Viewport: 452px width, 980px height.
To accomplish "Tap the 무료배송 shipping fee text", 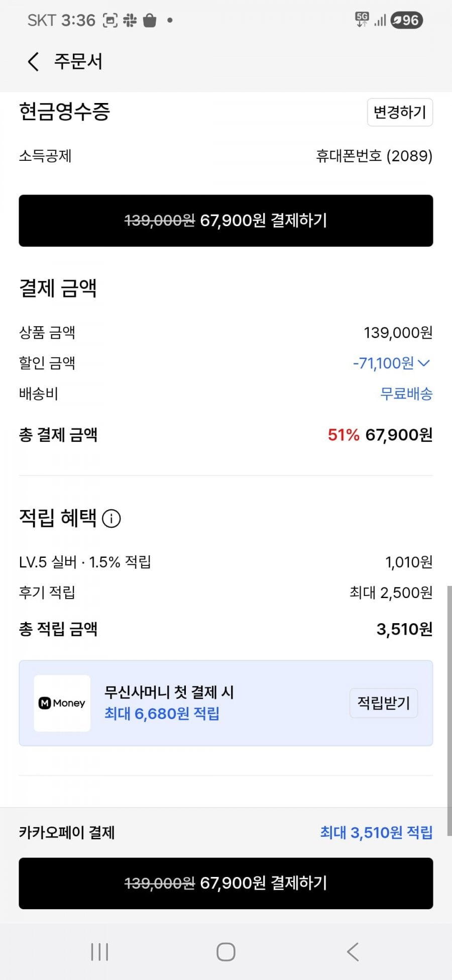I will click(x=406, y=394).
